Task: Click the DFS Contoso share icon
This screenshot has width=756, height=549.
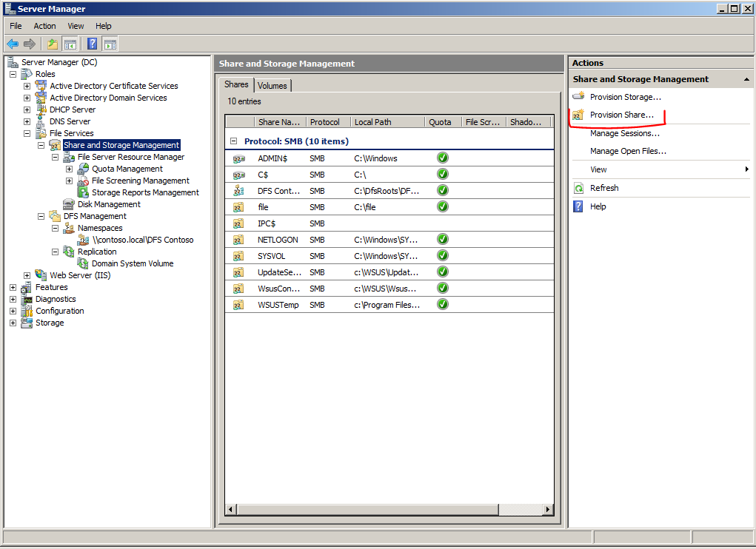Action: (238, 191)
